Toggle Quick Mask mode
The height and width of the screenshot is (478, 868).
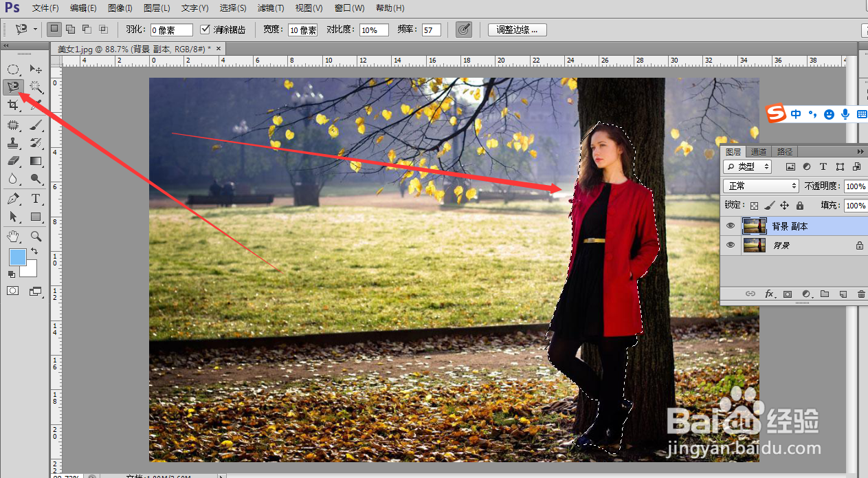point(13,291)
